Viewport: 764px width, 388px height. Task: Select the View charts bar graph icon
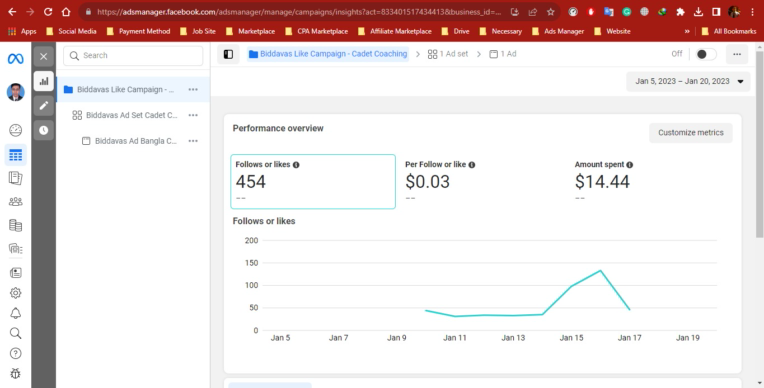pyautogui.click(x=43, y=81)
